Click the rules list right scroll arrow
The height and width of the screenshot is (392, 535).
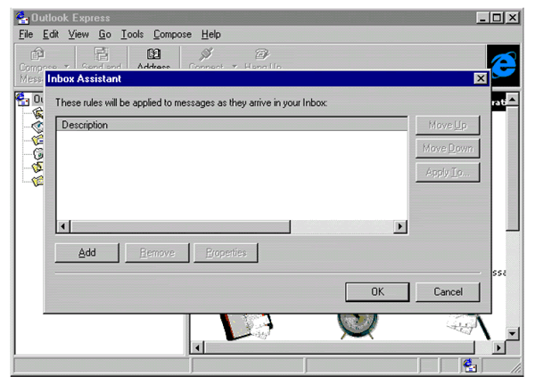pyautogui.click(x=400, y=226)
